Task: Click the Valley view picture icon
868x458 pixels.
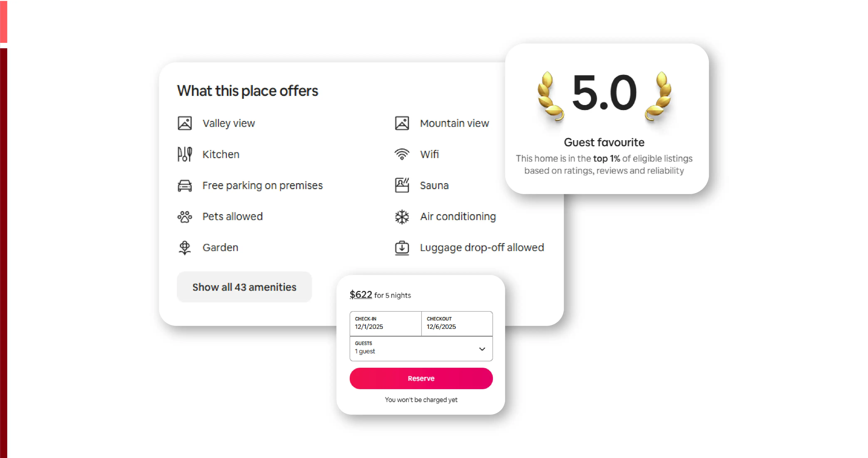Action: click(x=185, y=123)
